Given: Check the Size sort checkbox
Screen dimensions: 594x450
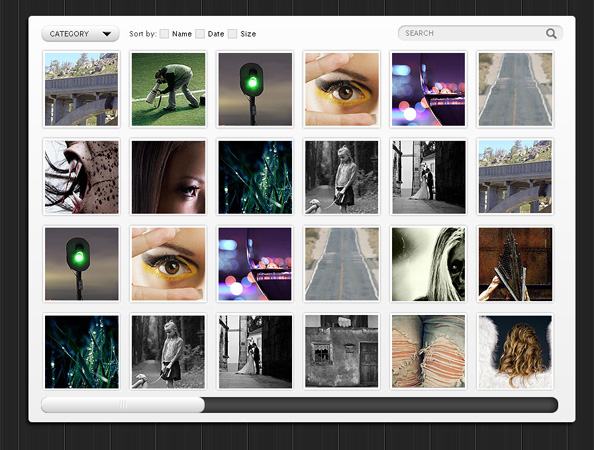Looking at the screenshot, I should click(232, 34).
